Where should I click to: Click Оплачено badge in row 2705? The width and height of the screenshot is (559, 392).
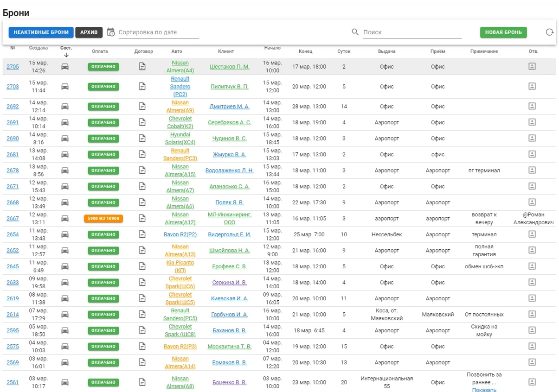click(103, 67)
